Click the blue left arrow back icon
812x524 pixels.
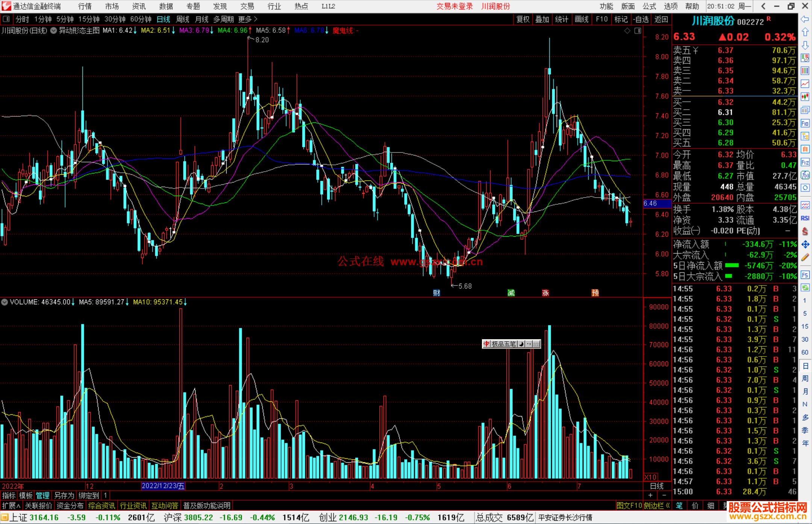(x=805, y=19)
